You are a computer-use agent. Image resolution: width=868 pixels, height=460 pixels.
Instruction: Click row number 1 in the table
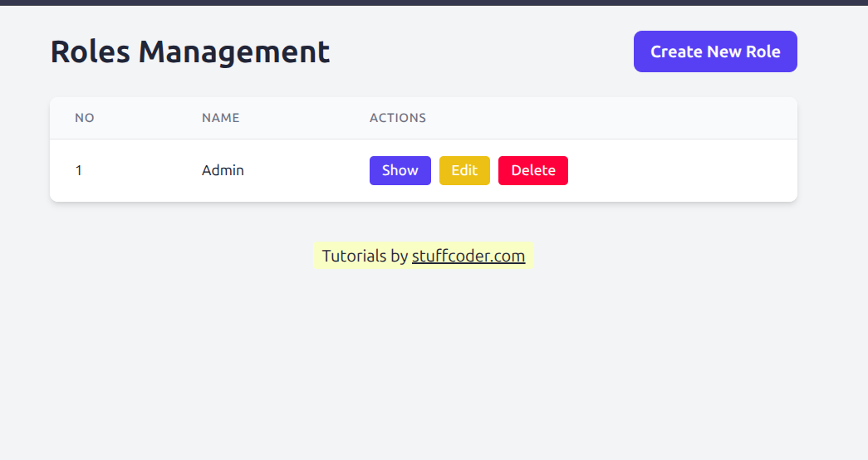(79, 170)
